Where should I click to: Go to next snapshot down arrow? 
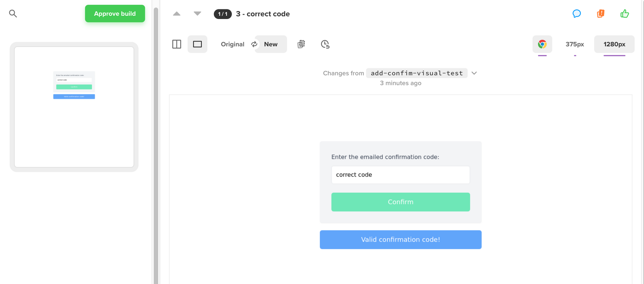point(197,14)
